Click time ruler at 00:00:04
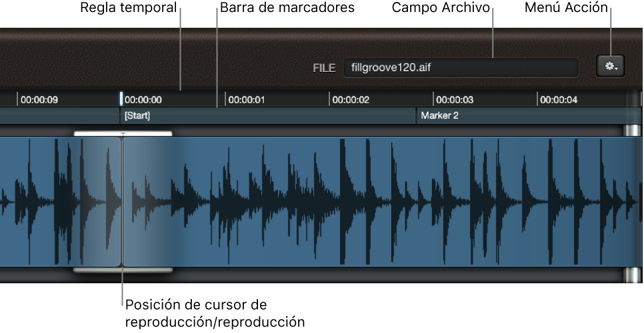Viewport: 644px width, 333px height. (559, 100)
